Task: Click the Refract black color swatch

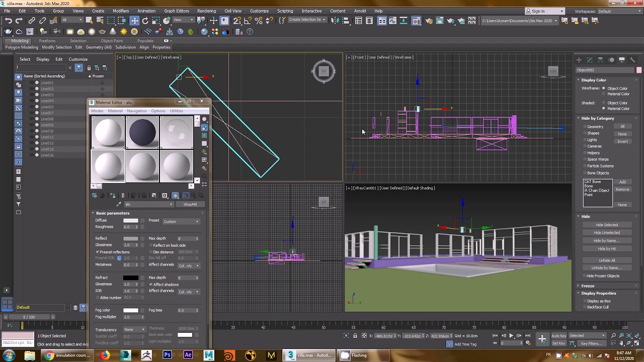Action: click(130, 278)
